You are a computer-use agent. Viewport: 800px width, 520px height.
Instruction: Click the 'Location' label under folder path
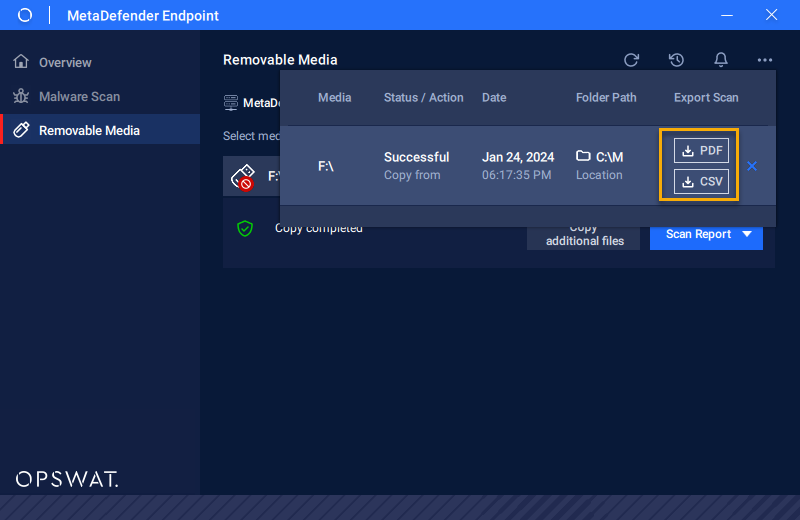(599, 175)
